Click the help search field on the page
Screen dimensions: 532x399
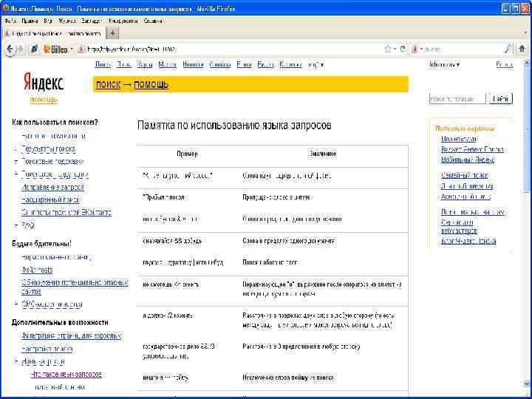457,99
